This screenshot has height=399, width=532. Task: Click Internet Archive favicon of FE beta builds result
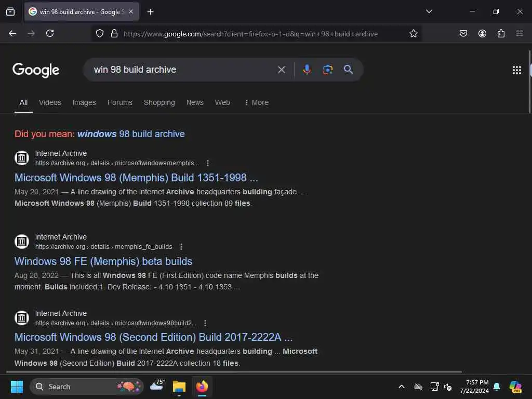point(22,242)
